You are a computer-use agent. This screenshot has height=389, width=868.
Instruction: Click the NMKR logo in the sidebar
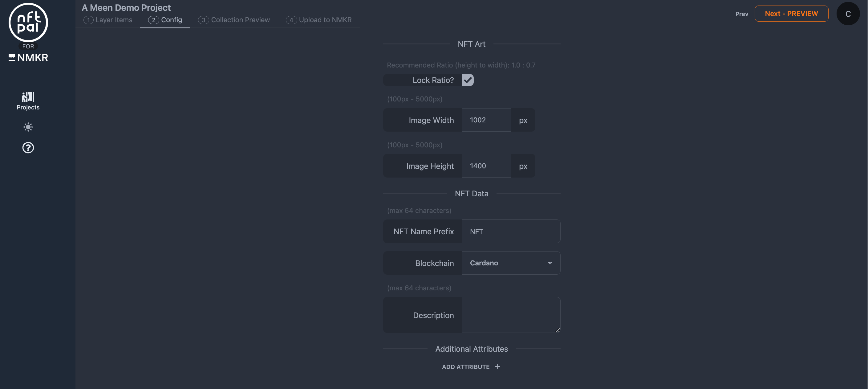tap(28, 58)
